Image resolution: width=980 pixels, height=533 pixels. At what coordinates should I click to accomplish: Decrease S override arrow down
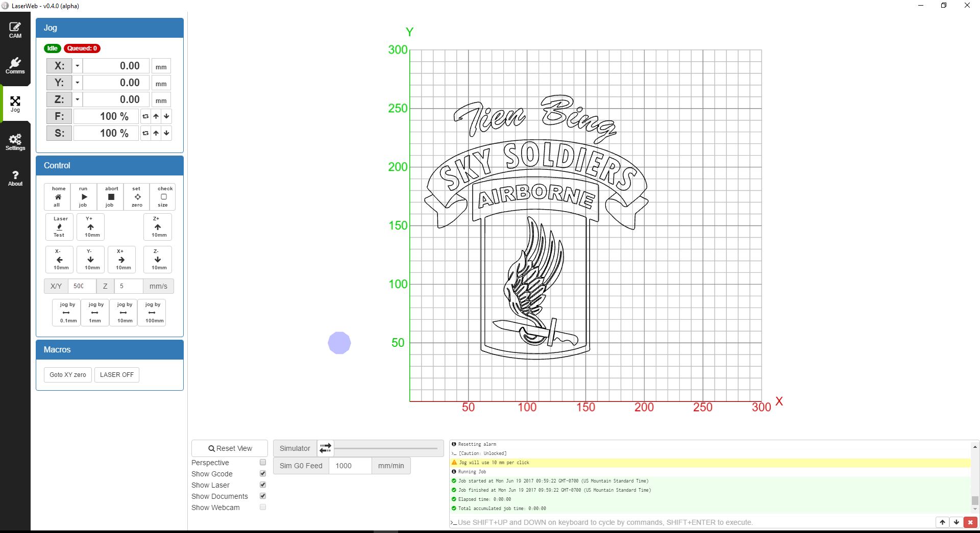point(166,133)
